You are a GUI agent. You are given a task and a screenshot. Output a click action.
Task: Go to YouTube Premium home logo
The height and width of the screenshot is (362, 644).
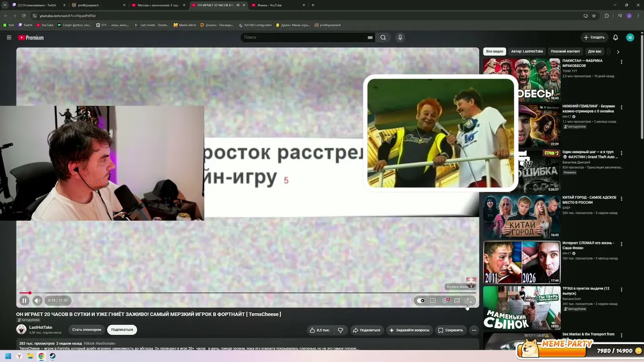(31, 38)
